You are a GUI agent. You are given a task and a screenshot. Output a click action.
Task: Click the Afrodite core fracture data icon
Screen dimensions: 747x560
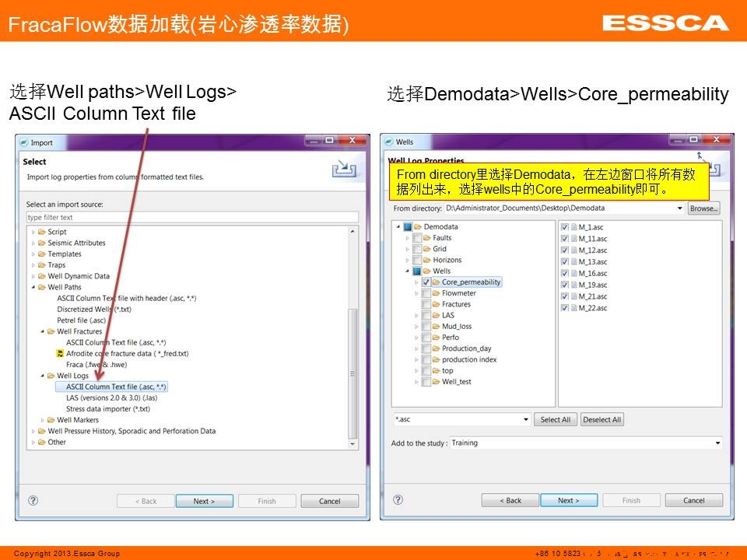[59, 354]
